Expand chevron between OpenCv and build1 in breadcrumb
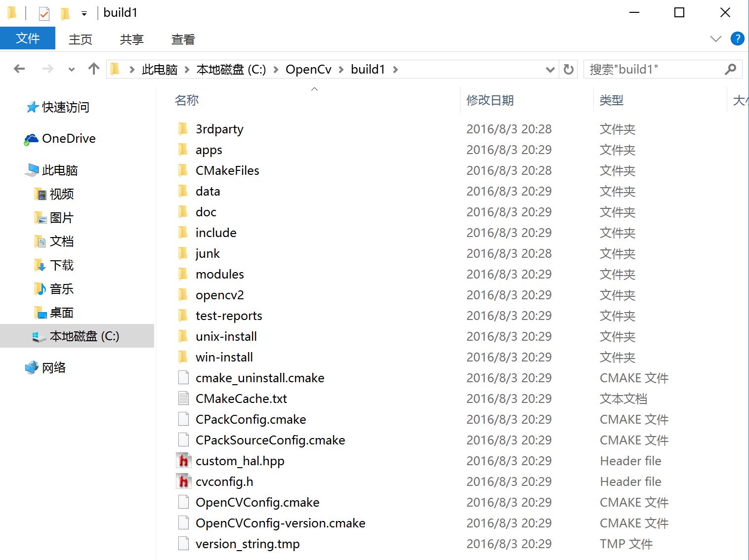This screenshot has width=749, height=560. click(341, 70)
